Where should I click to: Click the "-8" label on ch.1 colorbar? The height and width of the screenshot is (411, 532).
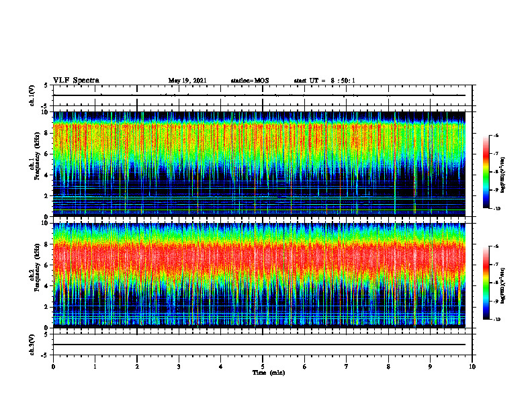[496, 172]
